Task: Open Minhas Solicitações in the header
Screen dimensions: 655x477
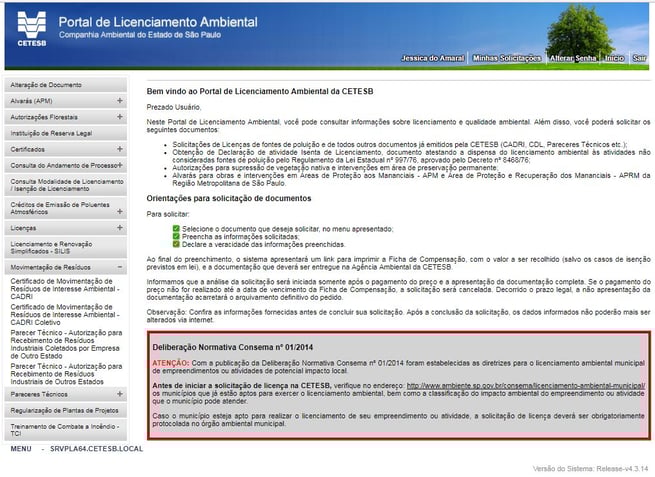Action: (x=507, y=58)
